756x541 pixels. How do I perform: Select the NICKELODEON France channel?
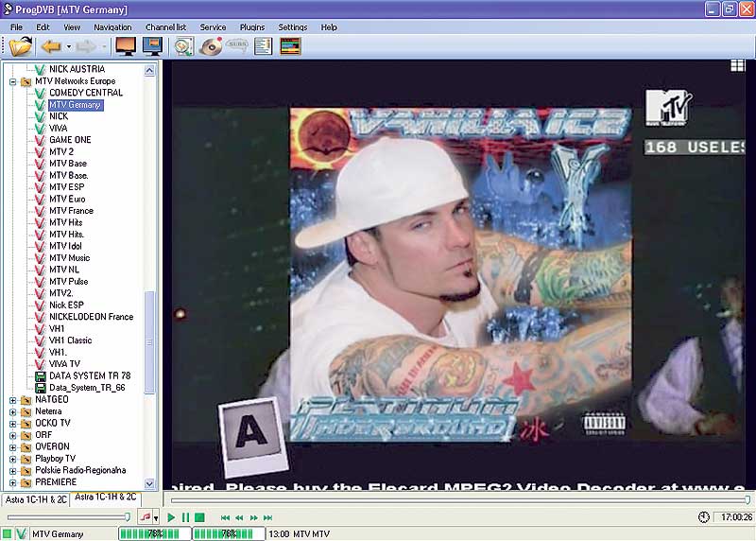coord(91,317)
